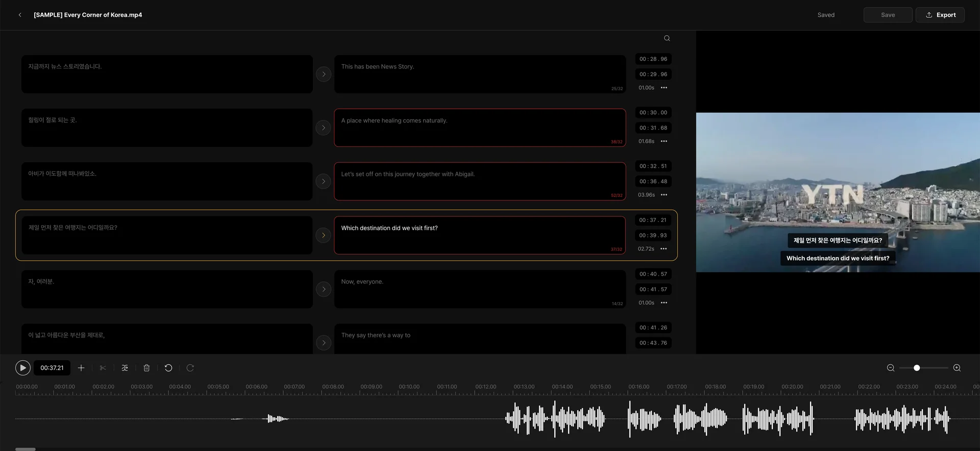Click the scissors split icon
This screenshot has width=980, height=451.
pyautogui.click(x=103, y=368)
